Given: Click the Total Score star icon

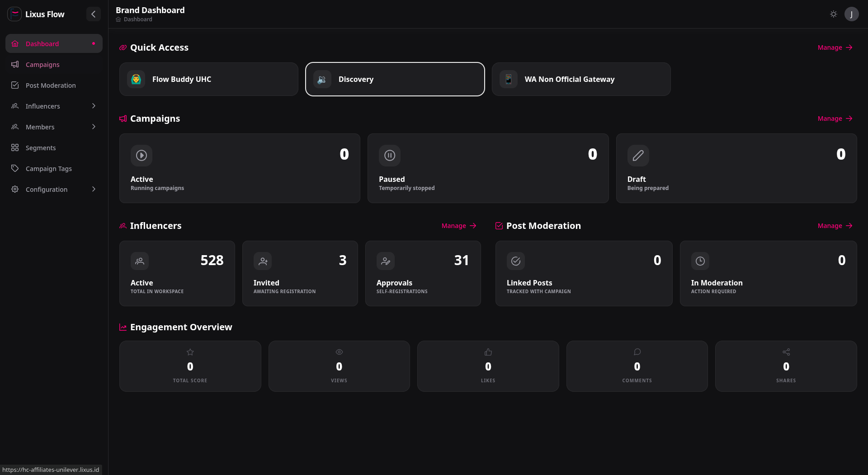Looking at the screenshot, I should coord(190,352).
